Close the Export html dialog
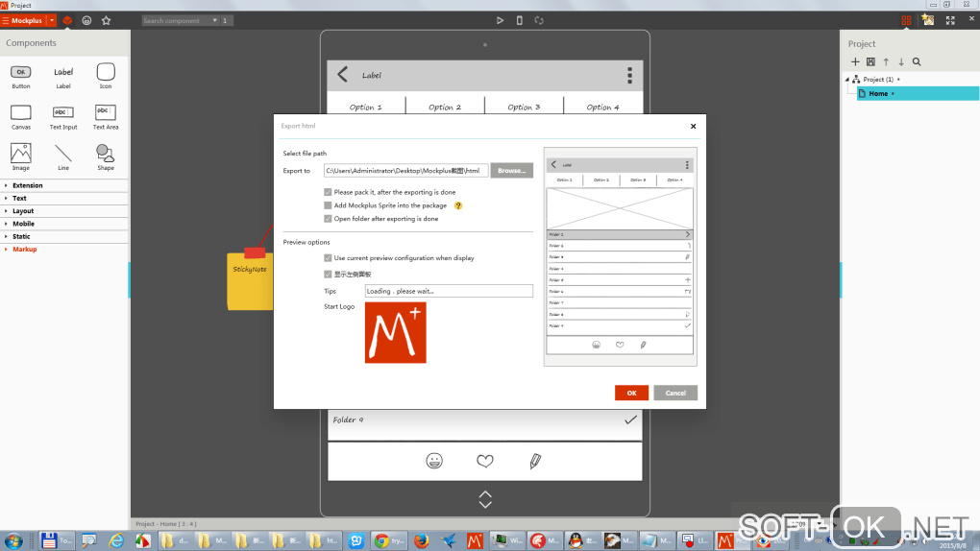This screenshot has height=551, width=980. (x=693, y=126)
